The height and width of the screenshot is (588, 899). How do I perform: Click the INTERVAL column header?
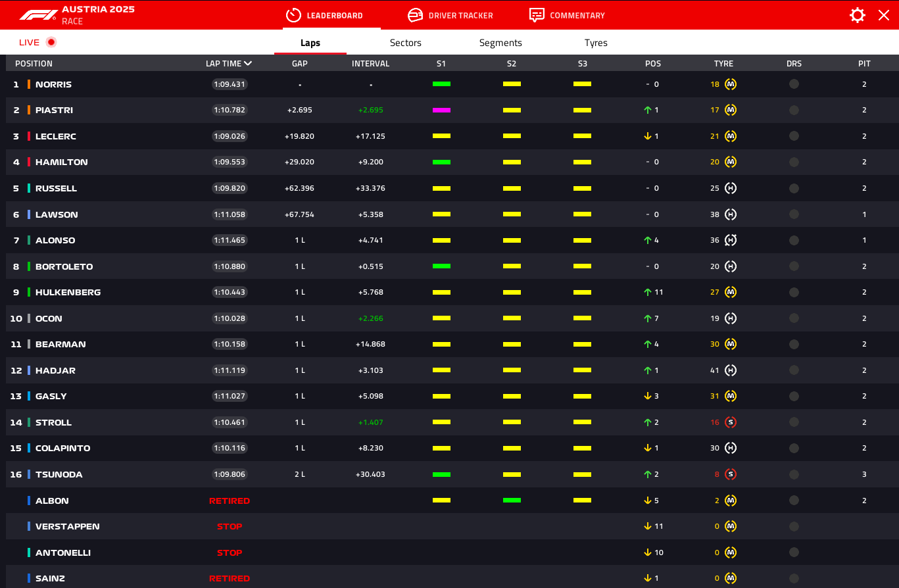point(371,64)
